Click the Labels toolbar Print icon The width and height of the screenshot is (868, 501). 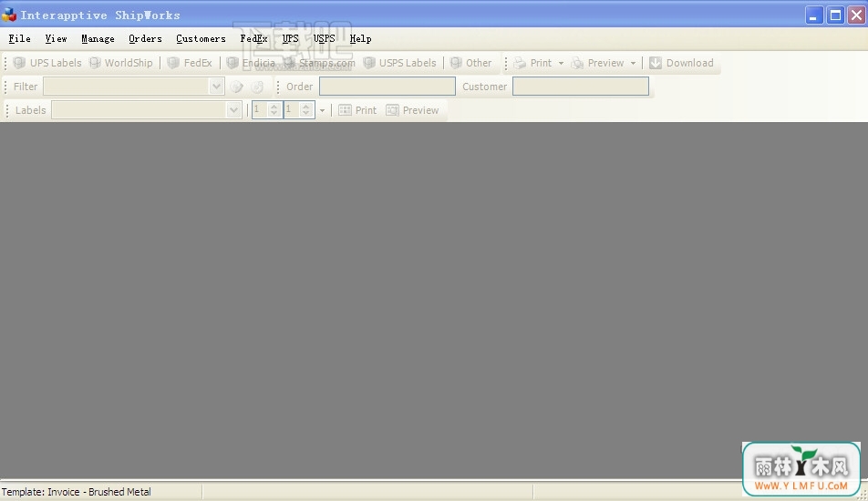(x=345, y=110)
